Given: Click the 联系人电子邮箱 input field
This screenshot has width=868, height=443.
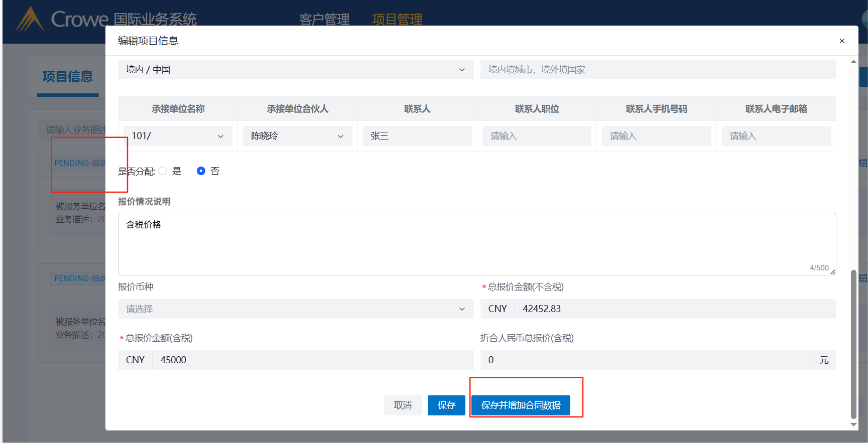Looking at the screenshot, I should pos(776,136).
